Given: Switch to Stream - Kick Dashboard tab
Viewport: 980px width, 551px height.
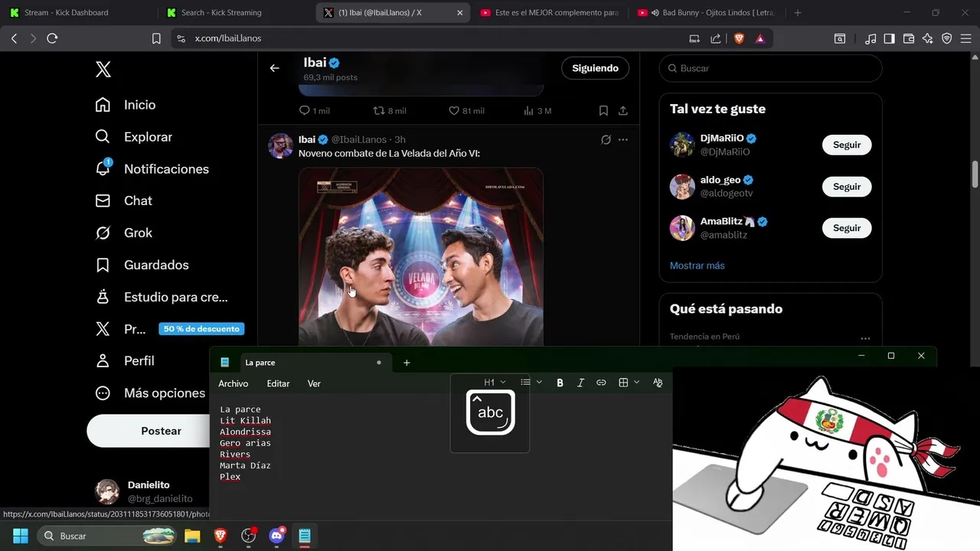Looking at the screenshot, I should [x=79, y=12].
